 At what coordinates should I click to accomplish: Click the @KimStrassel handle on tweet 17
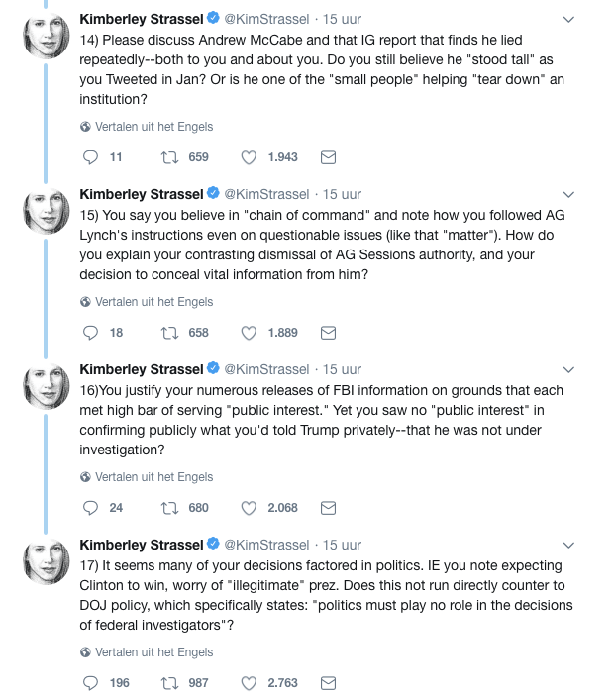267,545
